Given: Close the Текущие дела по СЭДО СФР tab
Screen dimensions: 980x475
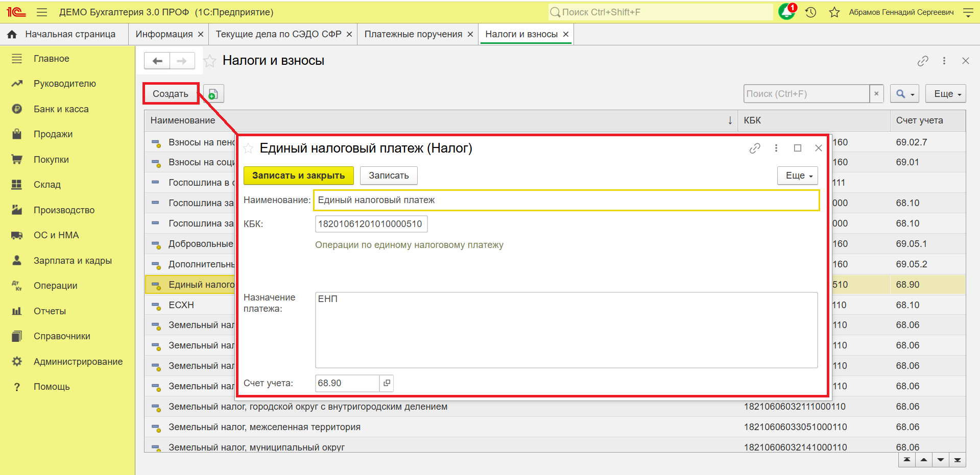Looking at the screenshot, I should tap(349, 34).
